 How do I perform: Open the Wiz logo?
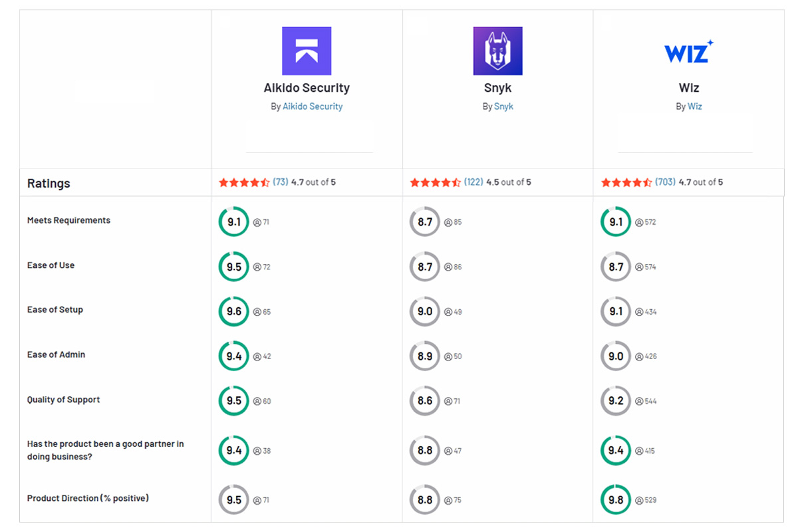pos(689,51)
